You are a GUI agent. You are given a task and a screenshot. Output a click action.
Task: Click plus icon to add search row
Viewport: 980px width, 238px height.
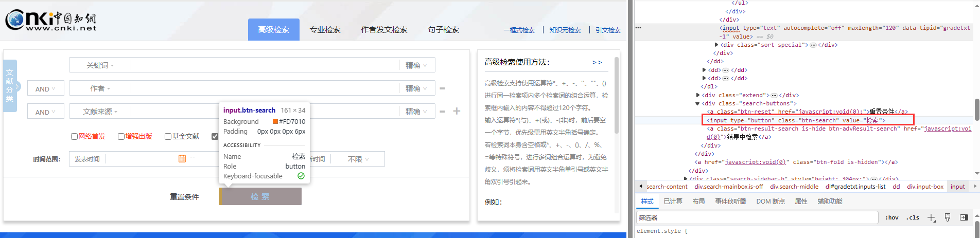point(457,111)
